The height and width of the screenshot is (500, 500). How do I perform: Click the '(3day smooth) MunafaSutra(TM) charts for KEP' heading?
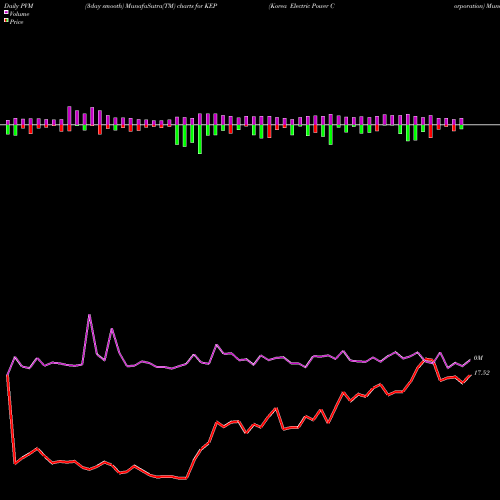151,6
